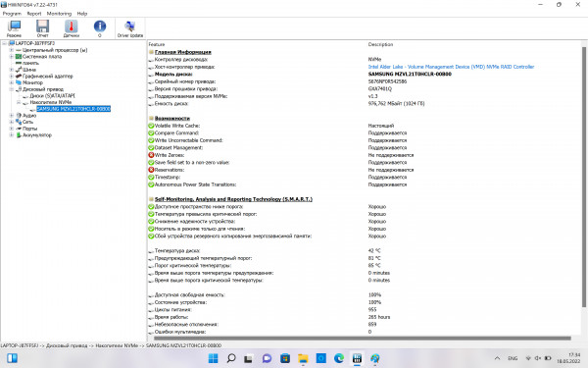Viewport: 588px width, 368px height.
Task: Show hidden tray icons chevron
Action: tap(497, 358)
